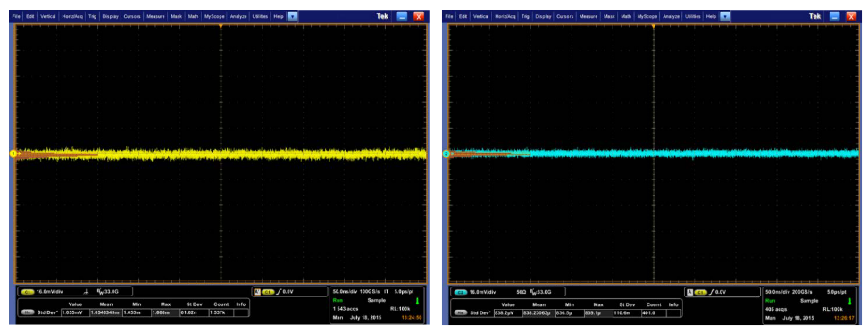Open the Horiz/Acq menu in the left scope window
Image resolution: width=868 pixels, height=333 pixels.
(x=72, y=17)
